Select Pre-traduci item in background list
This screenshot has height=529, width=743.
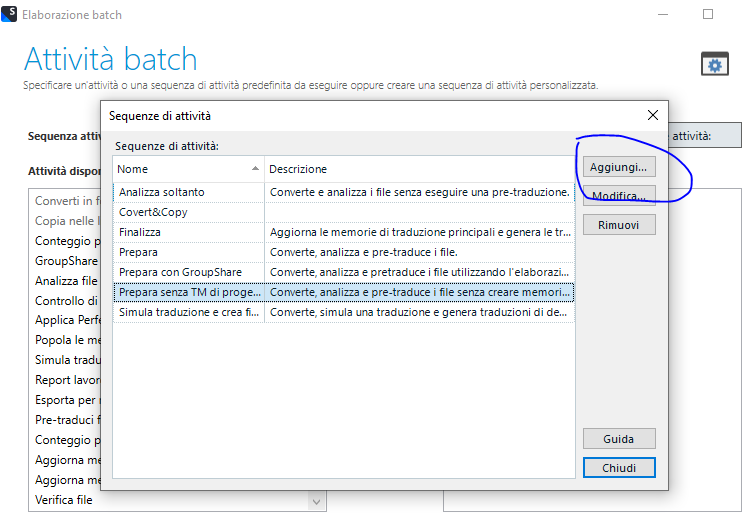67,420
